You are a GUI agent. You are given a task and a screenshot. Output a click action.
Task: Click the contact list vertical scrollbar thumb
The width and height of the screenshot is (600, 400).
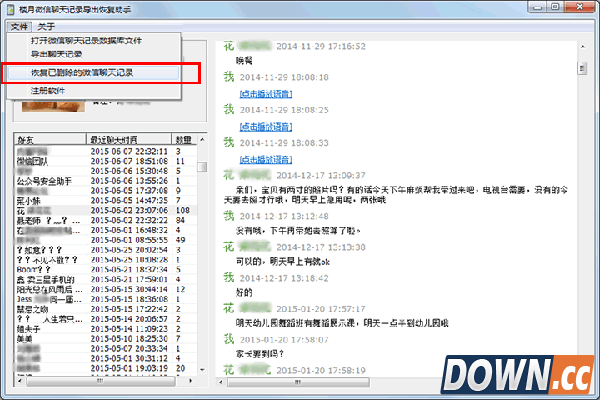202,166
